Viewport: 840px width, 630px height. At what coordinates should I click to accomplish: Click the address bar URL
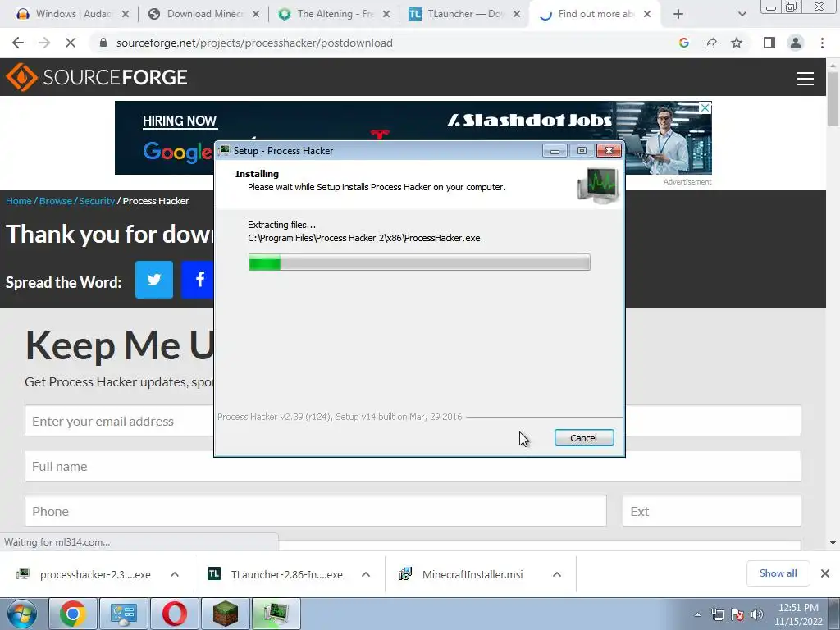pos(254,43)
